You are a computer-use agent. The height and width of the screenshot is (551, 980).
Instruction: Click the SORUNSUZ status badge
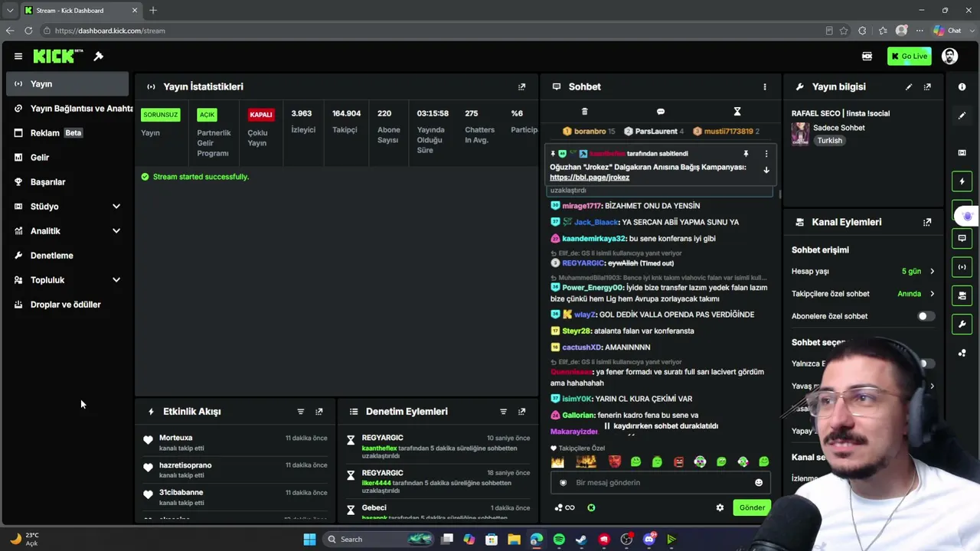160,115
